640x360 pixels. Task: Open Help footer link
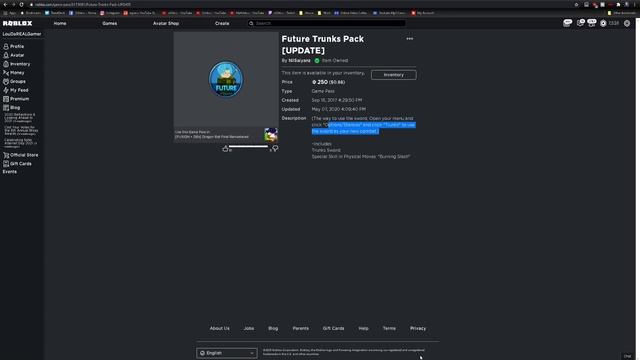coord(363,328)
